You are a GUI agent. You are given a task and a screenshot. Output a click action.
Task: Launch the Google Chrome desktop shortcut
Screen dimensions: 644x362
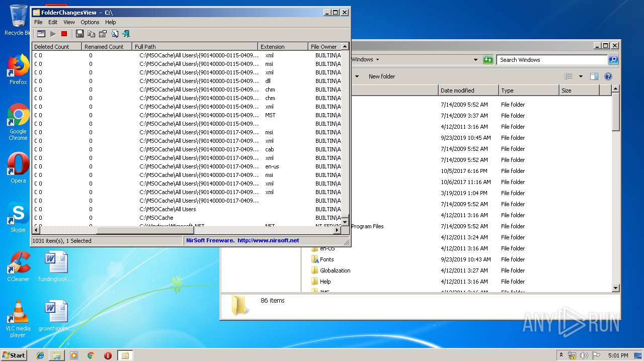click(x=18, y=122)
